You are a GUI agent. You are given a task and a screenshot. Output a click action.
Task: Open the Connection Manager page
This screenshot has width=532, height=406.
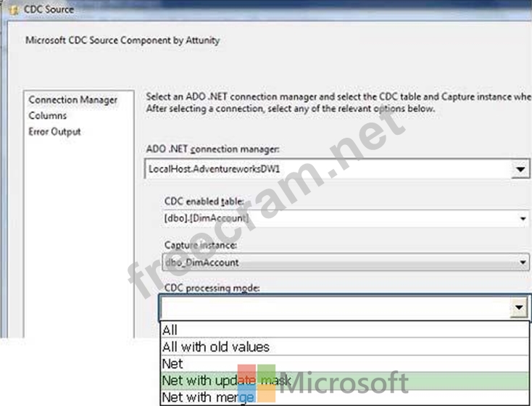73,100
